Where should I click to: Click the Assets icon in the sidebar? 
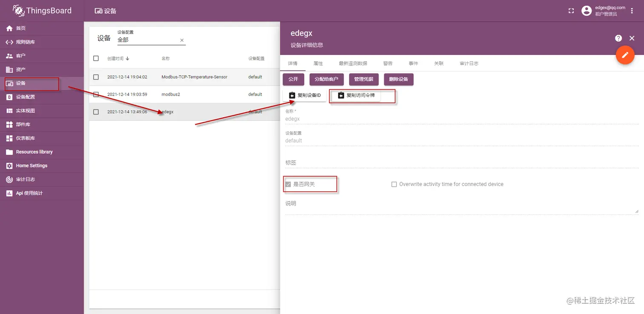click(x=9, y=69)
